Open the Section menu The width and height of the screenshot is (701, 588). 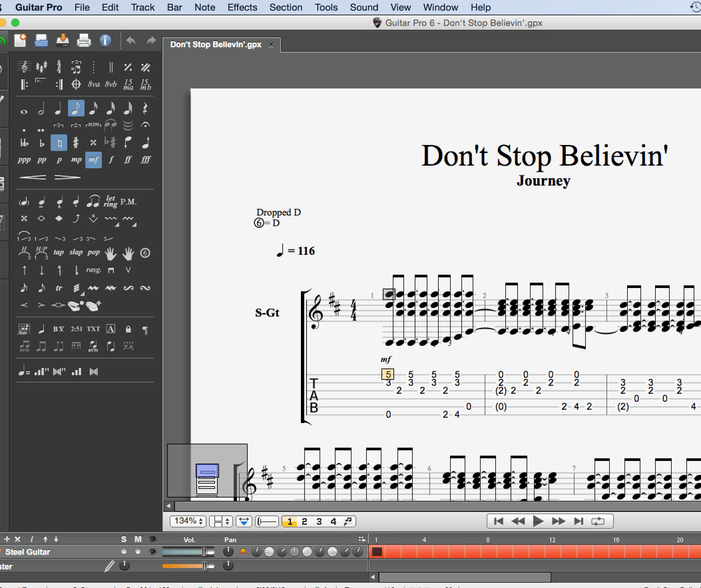coord(286,7)
